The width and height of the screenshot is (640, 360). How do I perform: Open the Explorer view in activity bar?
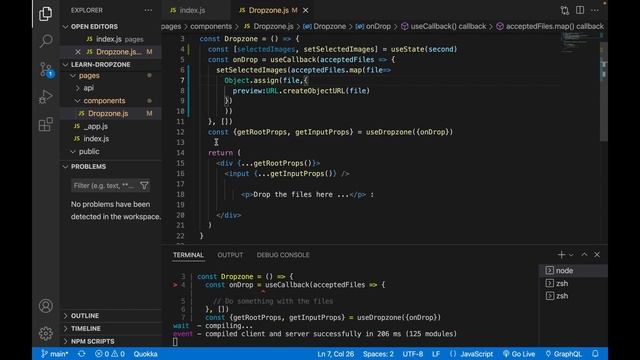(x=45, y=13)
